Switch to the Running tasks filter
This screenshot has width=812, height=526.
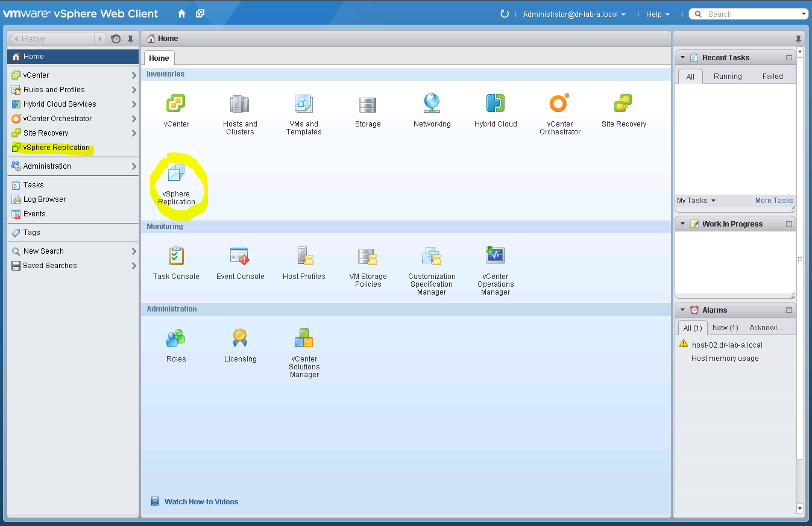tap(728, 76)
